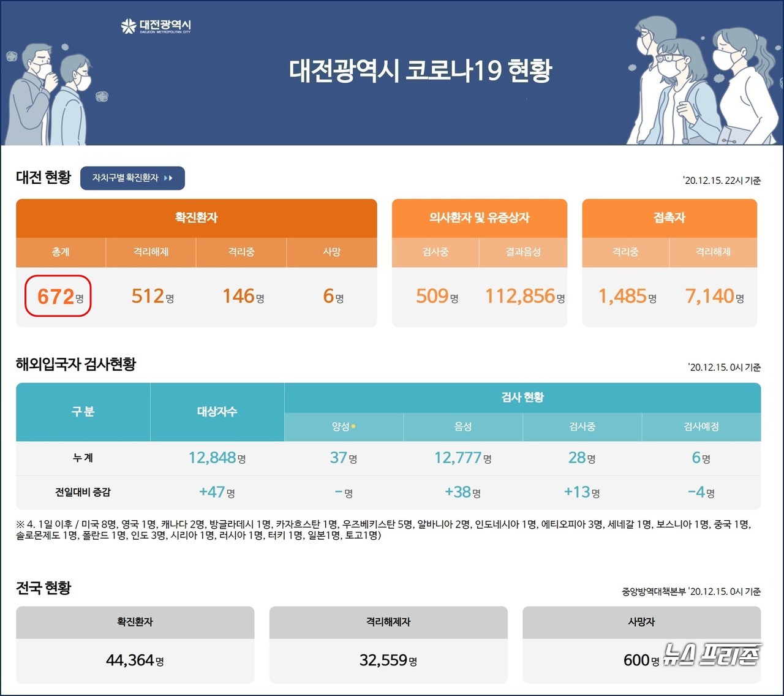784x696 pixels.
Task: Click the daily change +47명
Action: [x=217, y=492]
